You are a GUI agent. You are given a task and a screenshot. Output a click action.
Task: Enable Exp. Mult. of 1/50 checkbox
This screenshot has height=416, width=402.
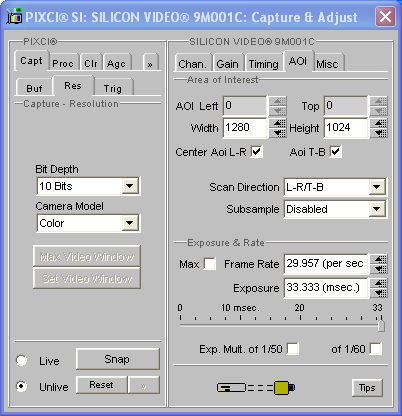(x=293, y=349)
